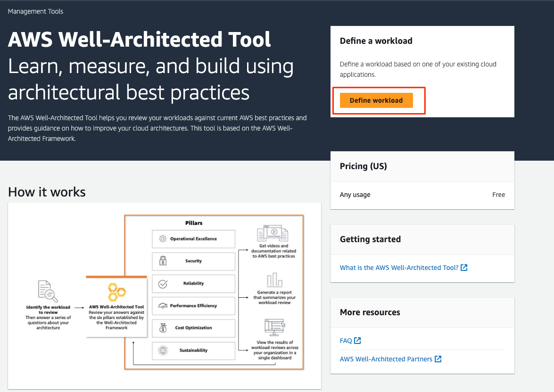The width and height of the screenshot is (554, 392).
Task: Click View the results of workload reviews text
Action: (x=275, y=350)
